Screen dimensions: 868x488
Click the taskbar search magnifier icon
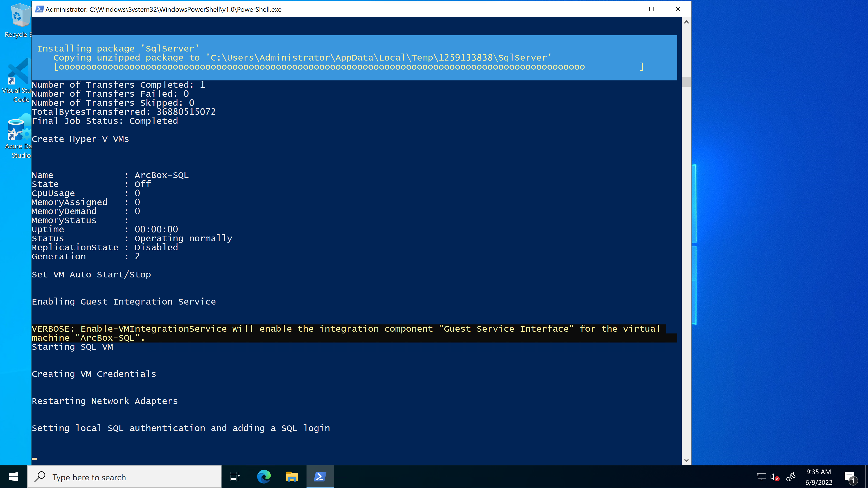click(x=40, y=477)
